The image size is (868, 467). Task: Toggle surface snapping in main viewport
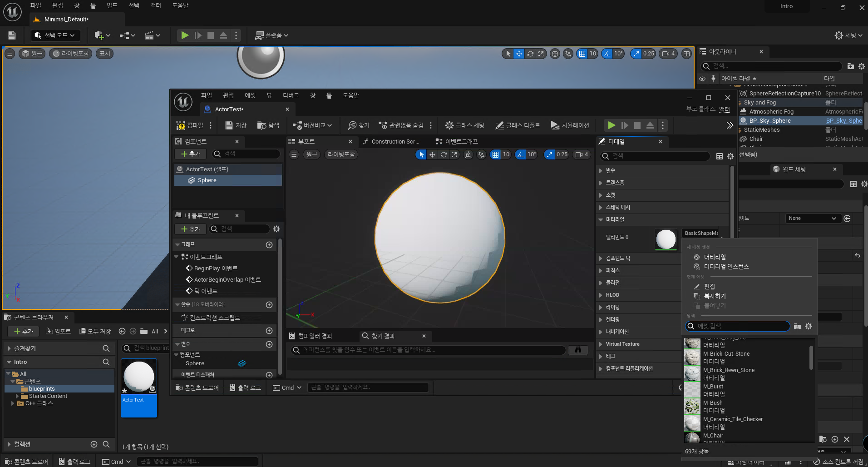[x=568, y=54]
